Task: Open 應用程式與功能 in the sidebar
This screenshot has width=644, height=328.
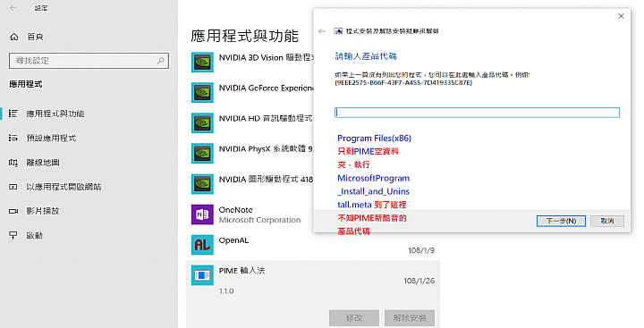Action: [x=55, y=114]
